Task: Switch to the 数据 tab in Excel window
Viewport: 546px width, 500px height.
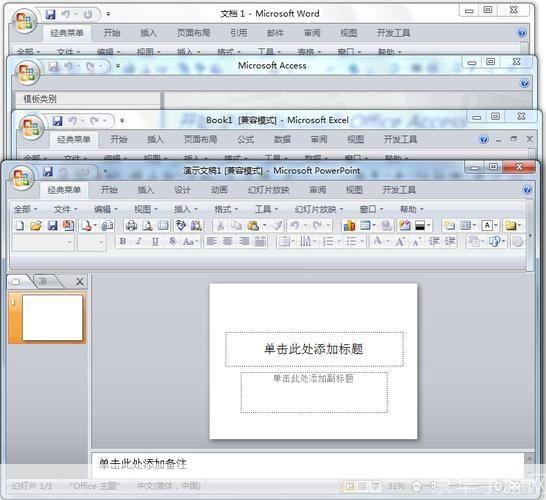Action: click(x=282, y=140)
